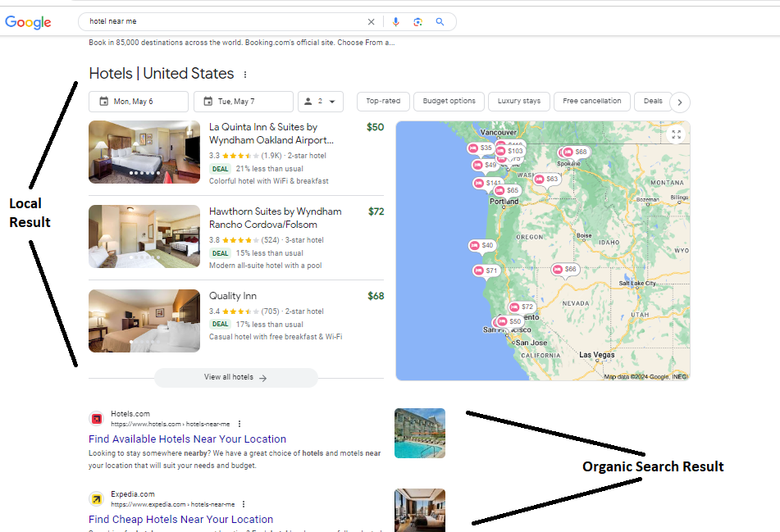The width and height of the screenshot is (780, 532).
Task: Click the $72 map pin near Sacramento
Action: [x=522, y=307]
